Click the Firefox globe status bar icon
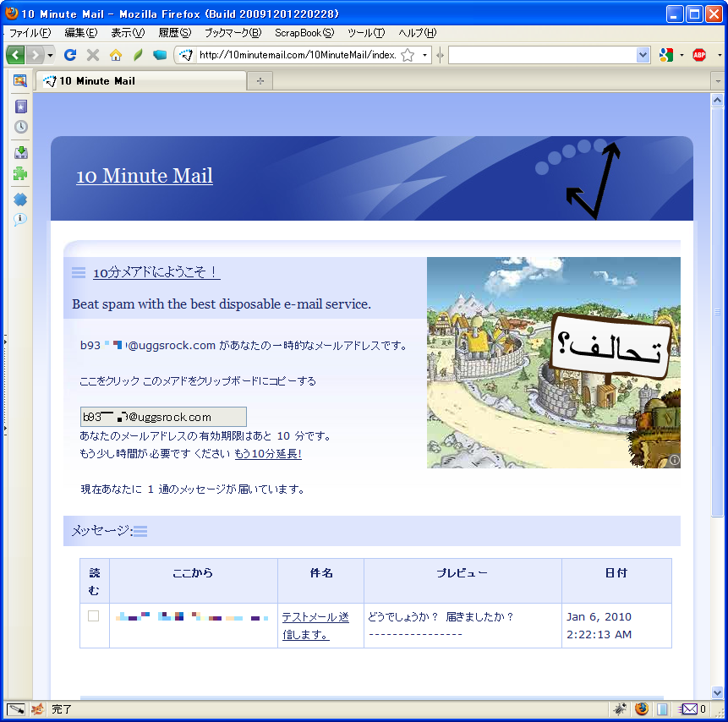Screen dimensions: 728x722 642,709
